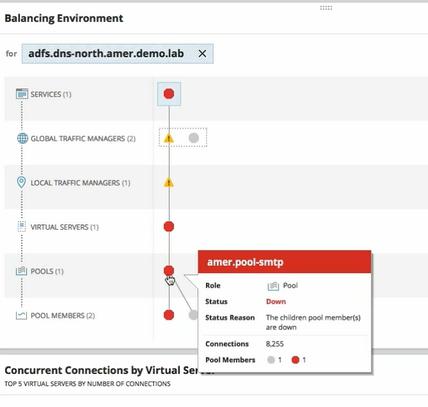428x407 pixels.
Task: Click the Virtual Servers row icon
Action: [x=22, y=226]
